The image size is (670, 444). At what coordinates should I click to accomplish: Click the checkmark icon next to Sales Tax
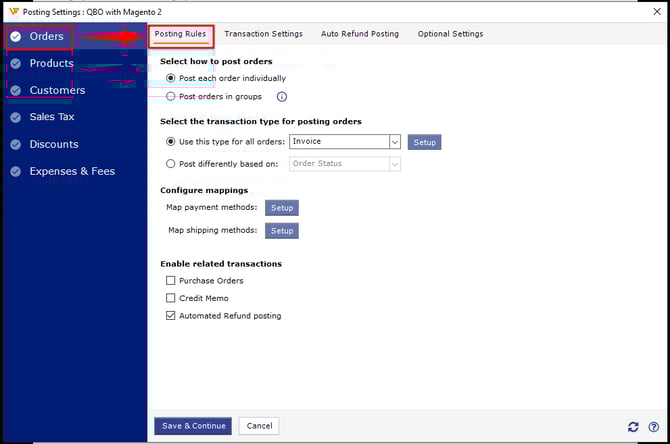click(x=15, y=117)
